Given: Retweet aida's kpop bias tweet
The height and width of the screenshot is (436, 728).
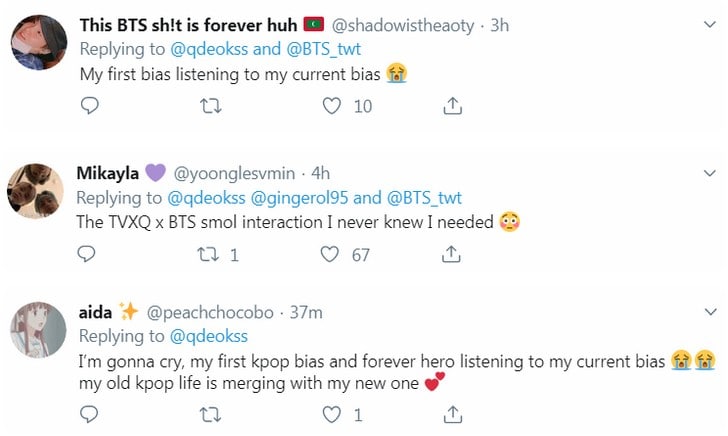Looking at the screenshot, I should coord(210,414).
